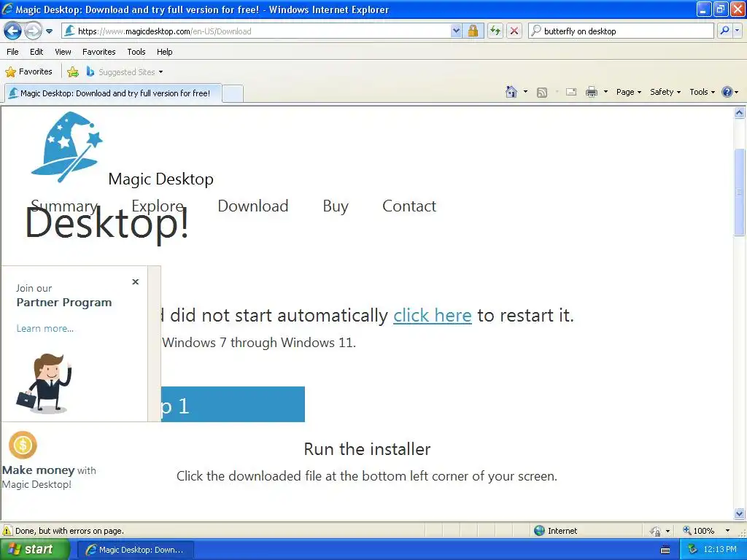The height and width of the screenshot is (560, 747).
Task: View the security lock icon report
Action: [473, 31]
